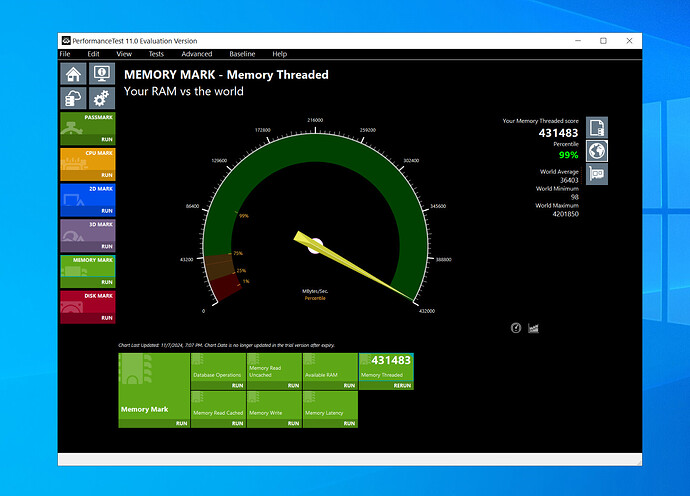
Task: Go to the Home screen icon
Action: [73, 73]
